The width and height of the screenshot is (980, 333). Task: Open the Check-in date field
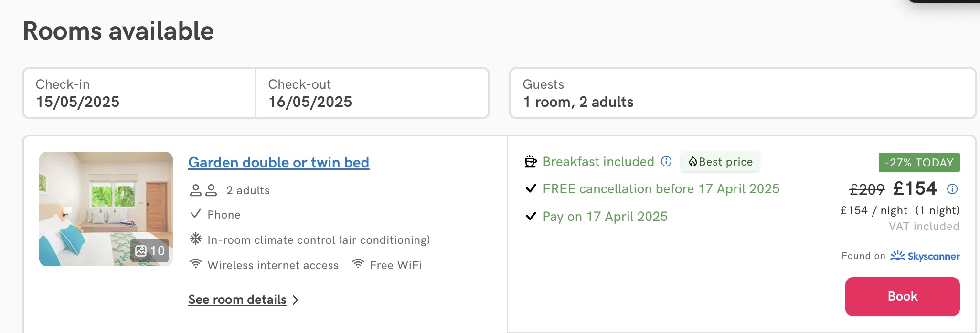pyautogui.click(x=139, y=93)
